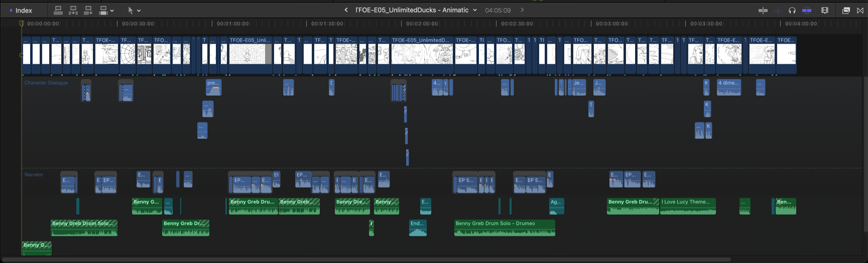This screenshot has height=263, width=868.
Task: Click the Insert clip edit icon
Action: pyautogui.click(x=73, y=10)
